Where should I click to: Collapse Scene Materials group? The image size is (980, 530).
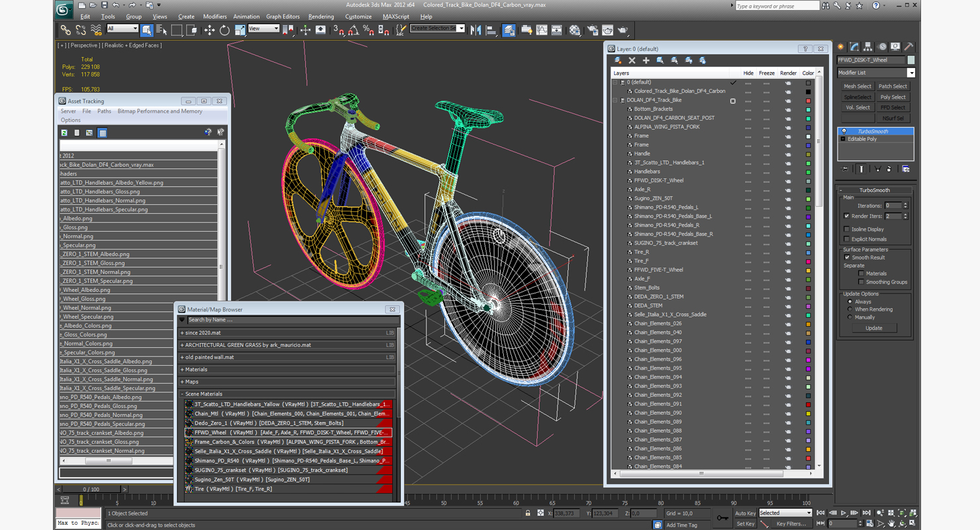182,394
